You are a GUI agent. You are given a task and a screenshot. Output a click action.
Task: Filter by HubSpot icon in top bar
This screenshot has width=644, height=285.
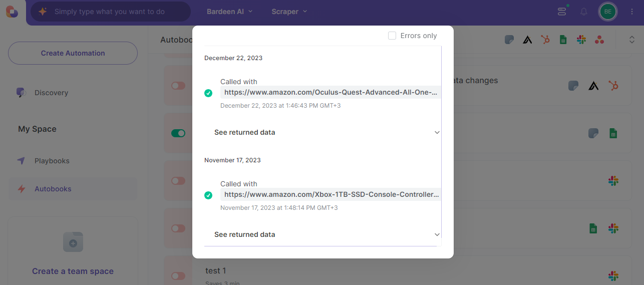(545, 40)
